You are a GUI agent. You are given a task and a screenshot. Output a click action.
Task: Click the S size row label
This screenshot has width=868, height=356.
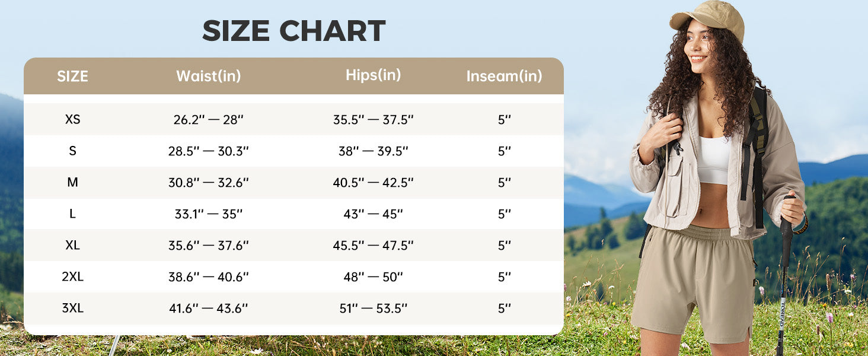coord(72,151)
